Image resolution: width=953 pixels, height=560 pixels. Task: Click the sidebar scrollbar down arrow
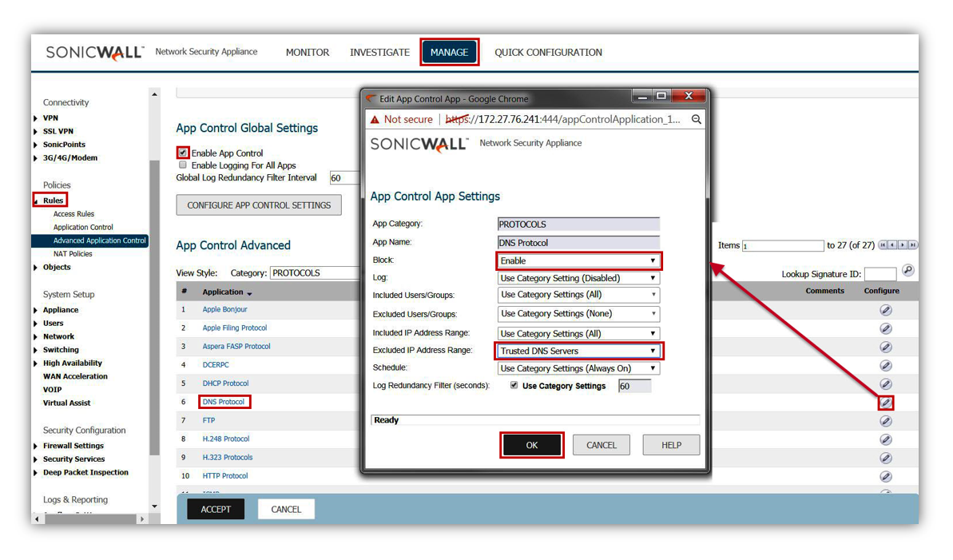click(154, 506)
